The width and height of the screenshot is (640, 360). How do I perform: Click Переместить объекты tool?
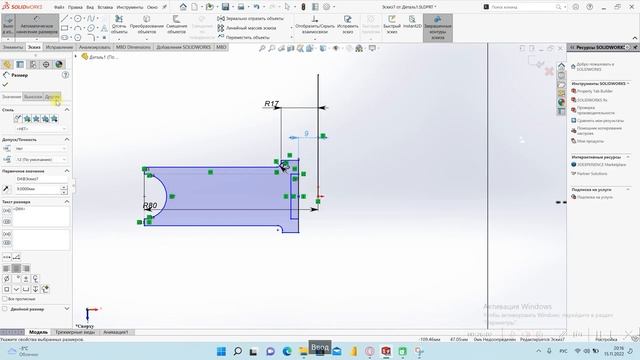[244, 37]
